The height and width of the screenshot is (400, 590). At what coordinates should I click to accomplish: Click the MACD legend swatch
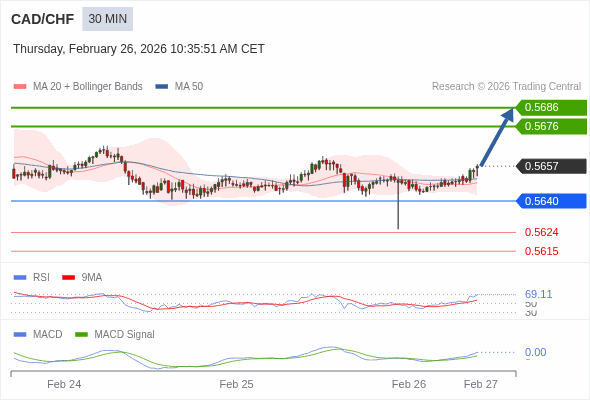point(20,335)
